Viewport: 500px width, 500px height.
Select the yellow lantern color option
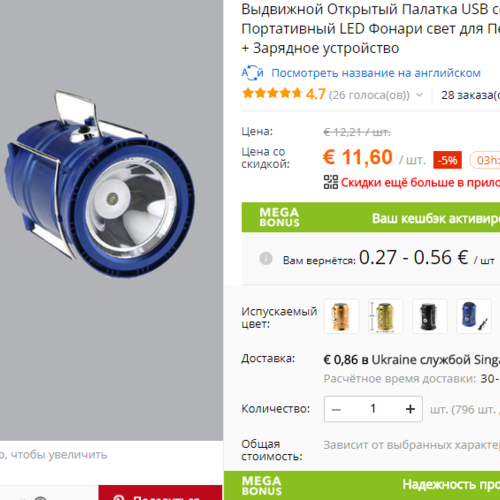pos(385,316)
